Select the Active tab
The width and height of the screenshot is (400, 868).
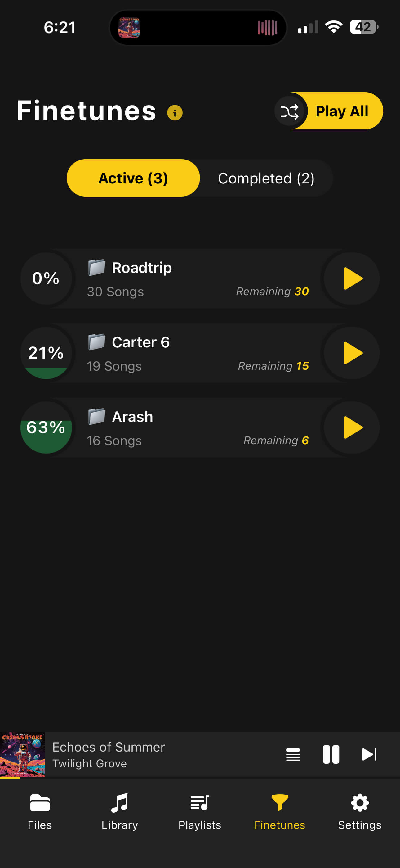pyautogui.click(x=133, y=178)
